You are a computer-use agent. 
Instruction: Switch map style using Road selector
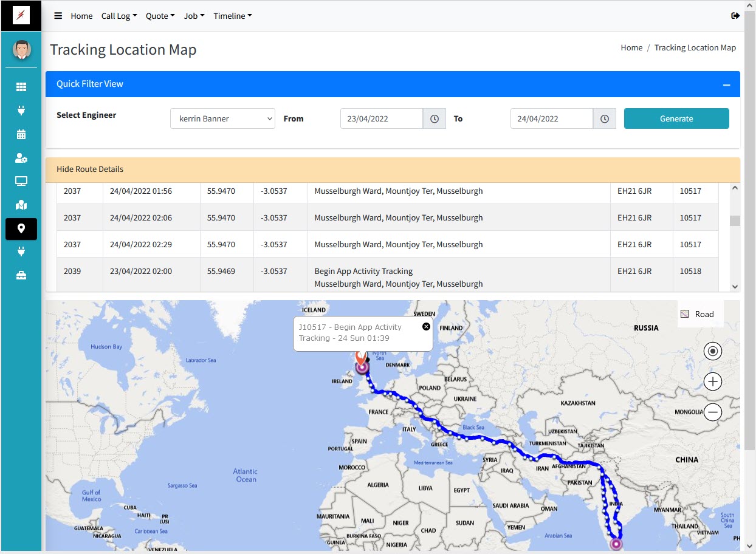pyautogui.click(x=698, y=314)
